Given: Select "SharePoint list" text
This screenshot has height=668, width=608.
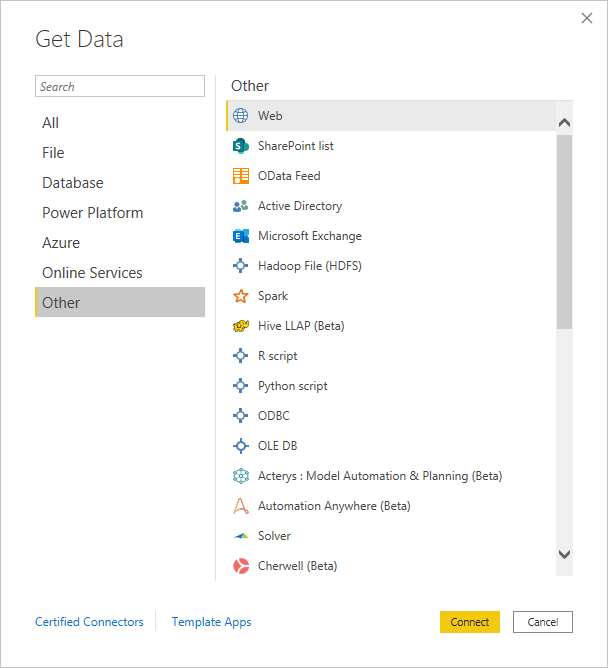Looking at the screenshot, I should click(x=295, y=146).
